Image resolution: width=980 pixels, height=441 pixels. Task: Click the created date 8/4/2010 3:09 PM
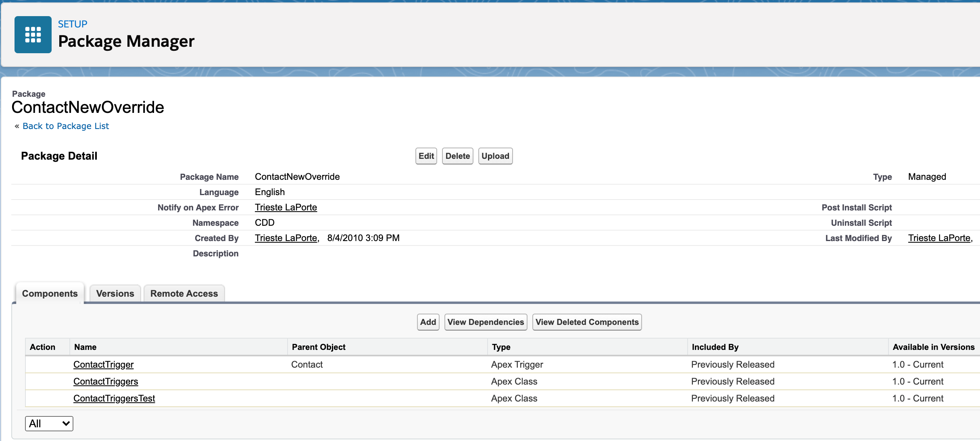pyautogui.click(x=363, y=238)
